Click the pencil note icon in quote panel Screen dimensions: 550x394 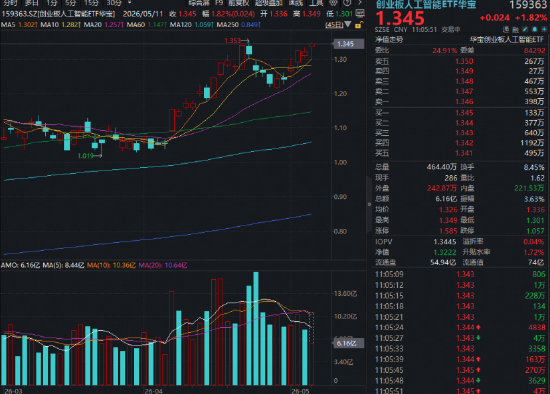point(525,29)
